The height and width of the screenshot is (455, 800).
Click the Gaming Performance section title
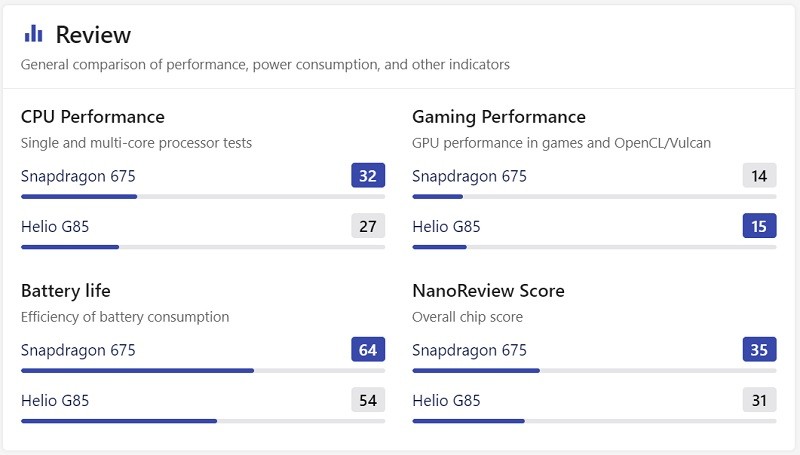499,117
